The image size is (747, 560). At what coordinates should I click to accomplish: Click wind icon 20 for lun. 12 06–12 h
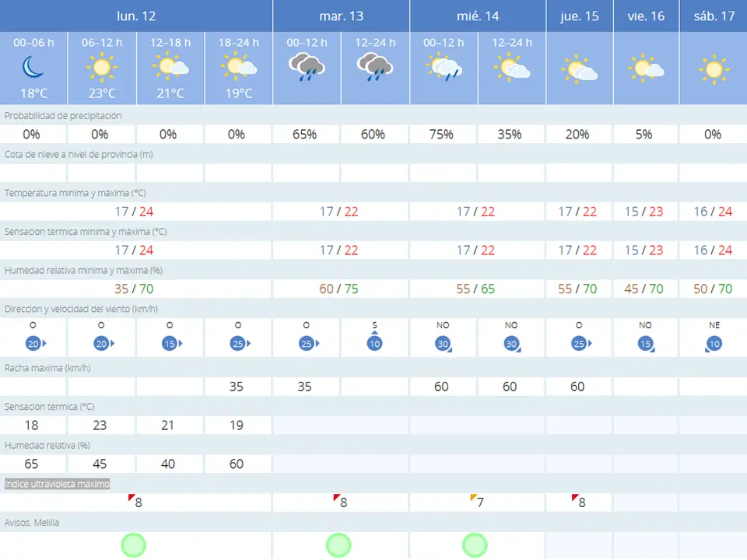pyautogui.click(x=103, y=343)
